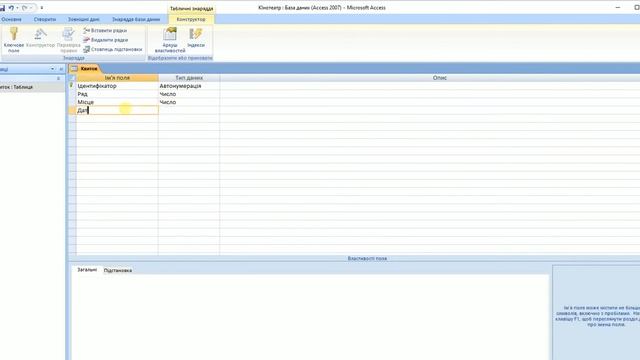Click the Тип даних column header

189,78
